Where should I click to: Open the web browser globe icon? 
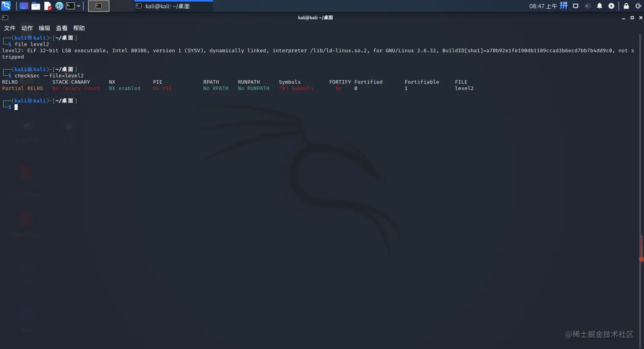(x=59, y=6)
